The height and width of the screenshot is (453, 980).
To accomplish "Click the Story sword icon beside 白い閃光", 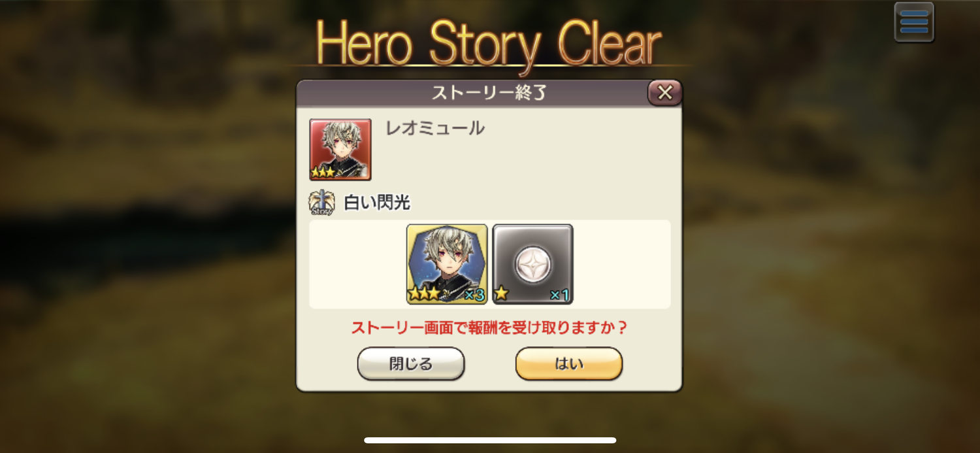I will coord(321,203).
